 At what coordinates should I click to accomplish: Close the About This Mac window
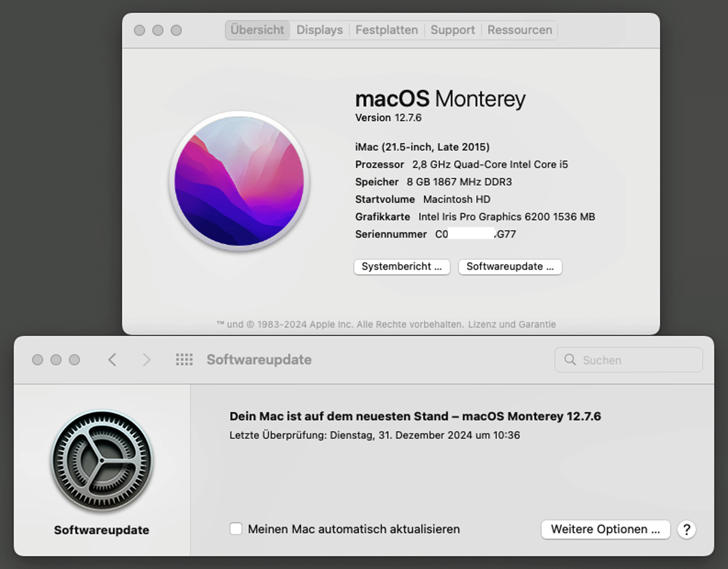point(139,30)
